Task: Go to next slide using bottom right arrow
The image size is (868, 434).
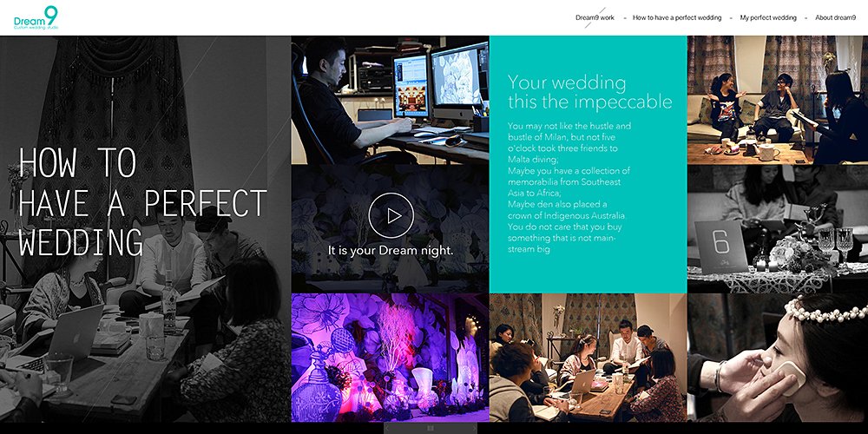Action: 474,428
